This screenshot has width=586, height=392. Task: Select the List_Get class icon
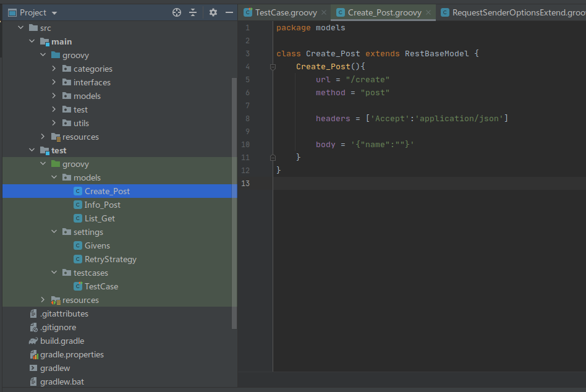coord(78,218)
